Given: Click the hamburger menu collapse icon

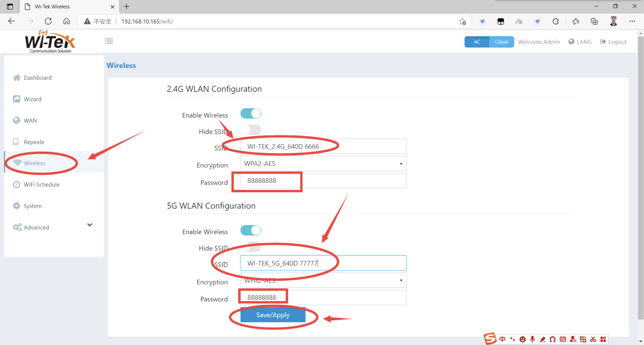Looking at the screenshot, I should point(109,41).
